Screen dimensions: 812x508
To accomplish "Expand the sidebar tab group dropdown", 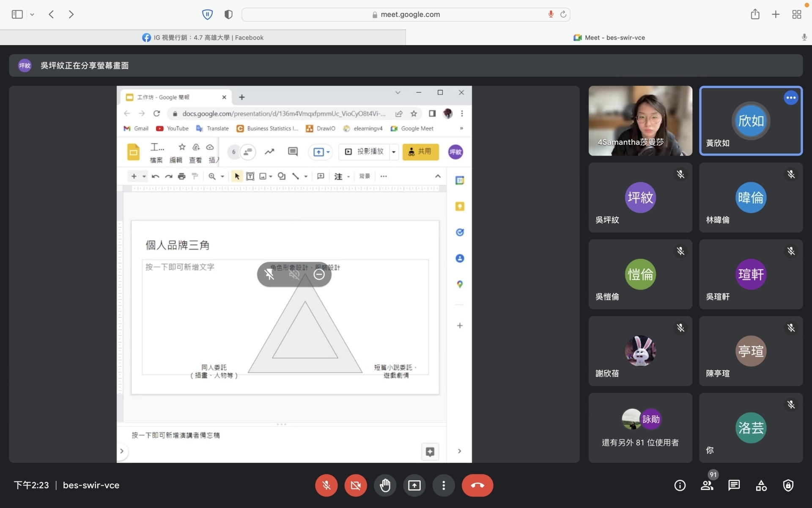I will pyautogui.click(x=32, y=14).
